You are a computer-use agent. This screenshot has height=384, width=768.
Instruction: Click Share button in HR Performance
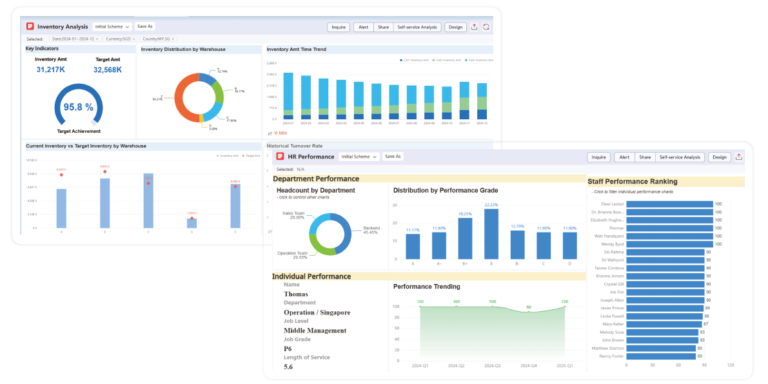click(x=645, y=157)
